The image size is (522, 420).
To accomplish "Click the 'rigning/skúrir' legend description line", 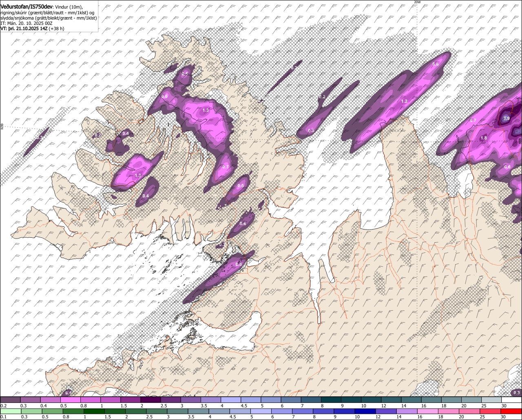I will [47, 12].
